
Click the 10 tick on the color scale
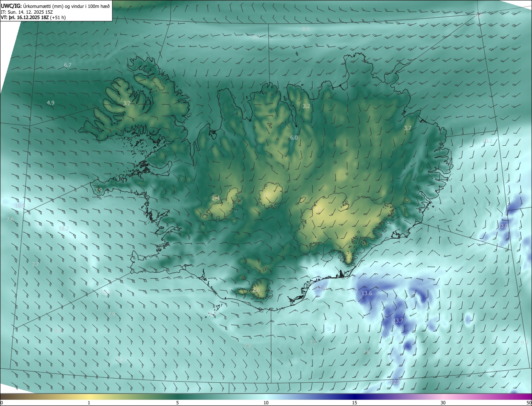[266, 403]
